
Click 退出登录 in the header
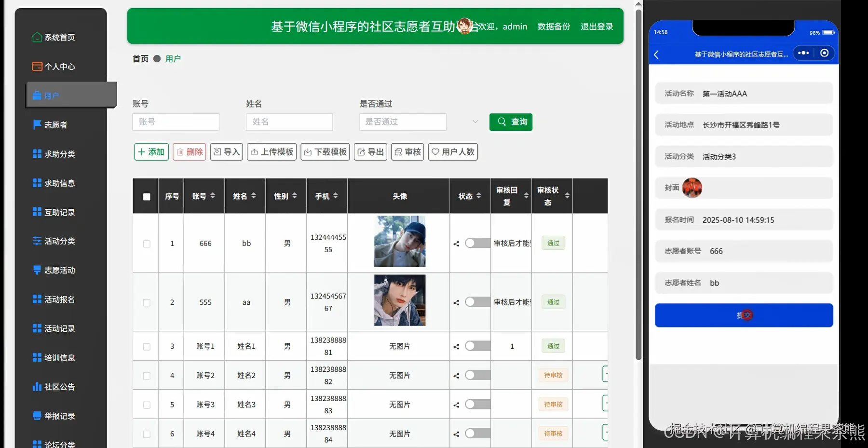pyautogui.click(x=597, y=27)
